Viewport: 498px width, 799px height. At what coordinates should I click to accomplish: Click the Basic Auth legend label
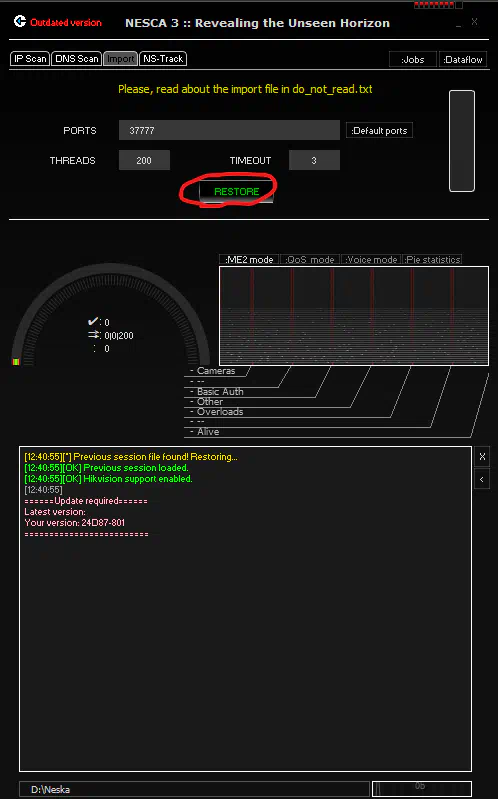coord(220,392)
